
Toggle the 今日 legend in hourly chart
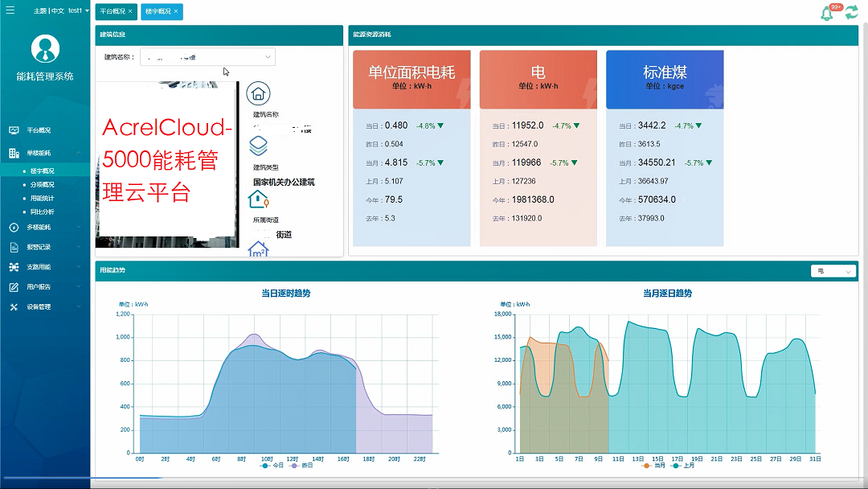click(x=272, y=466)
